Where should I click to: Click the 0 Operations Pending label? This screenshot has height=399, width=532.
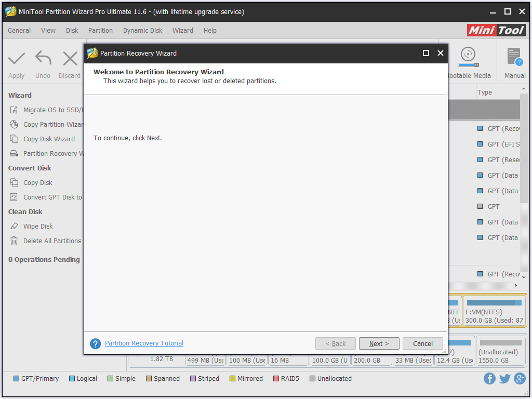coord(44,260)
